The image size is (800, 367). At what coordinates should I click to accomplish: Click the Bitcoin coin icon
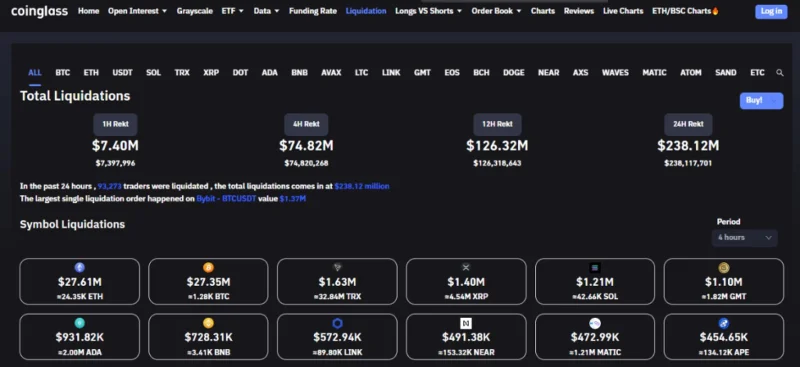coord(208,267)
